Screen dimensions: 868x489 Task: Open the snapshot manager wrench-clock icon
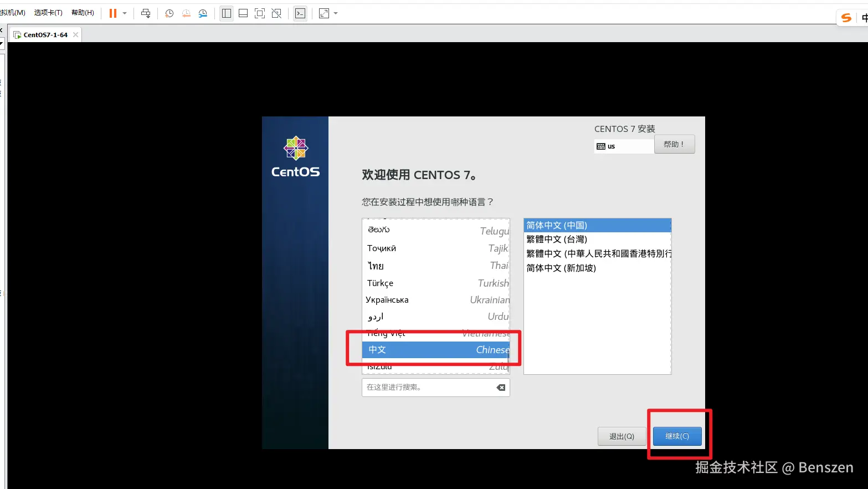click(203, 13)
